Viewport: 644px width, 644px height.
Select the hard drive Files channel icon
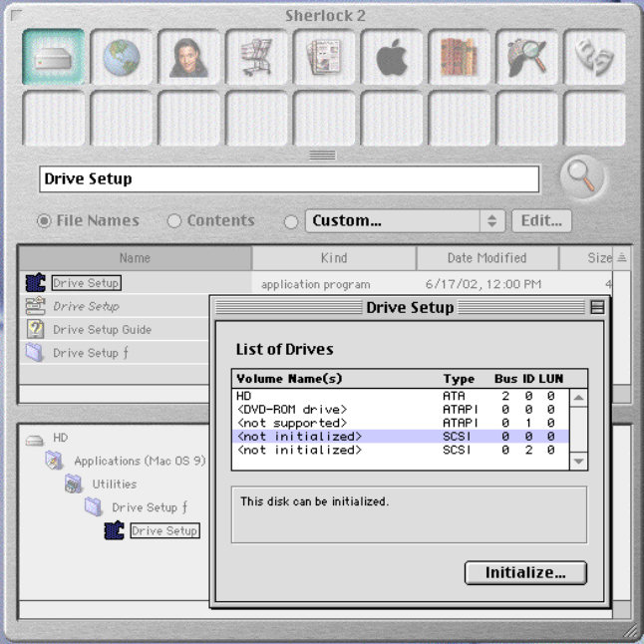tap(54, 57)
